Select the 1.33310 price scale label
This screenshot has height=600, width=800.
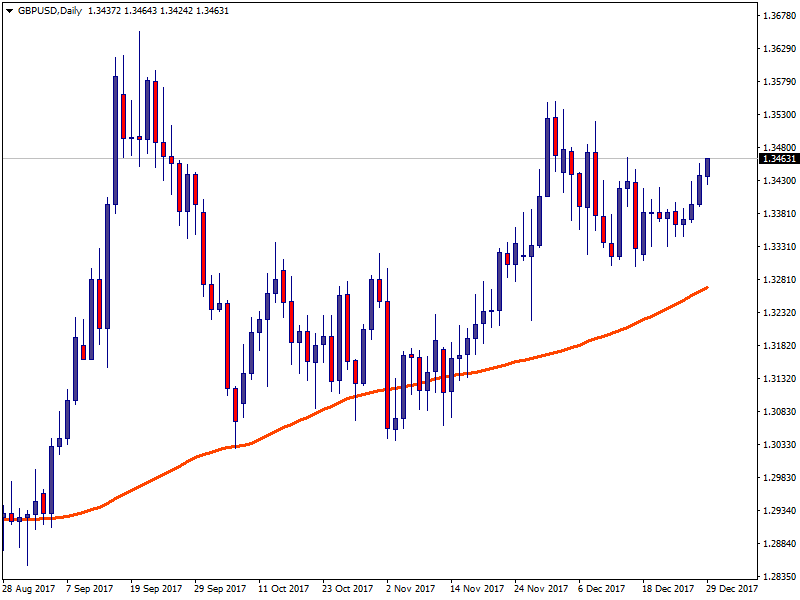pyautogui.click(x=777, y=247)
